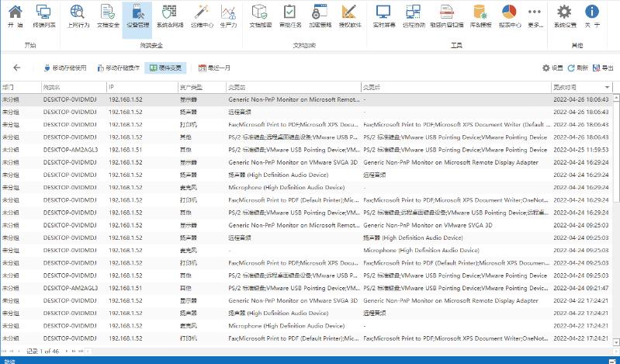Open the 上网行为 (web behavior) module
Viewport: 620px width, 364px height.
pos(78,16)
